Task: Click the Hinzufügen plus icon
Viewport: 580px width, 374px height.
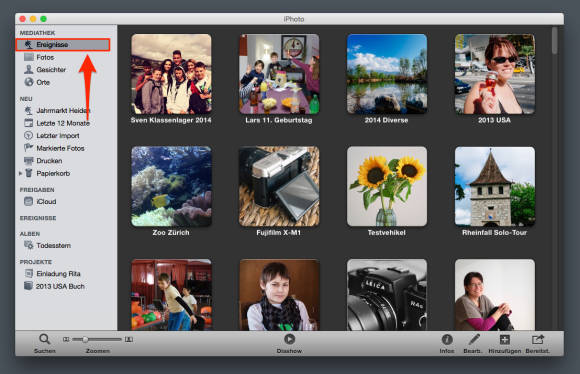Action: click(505, 339)
